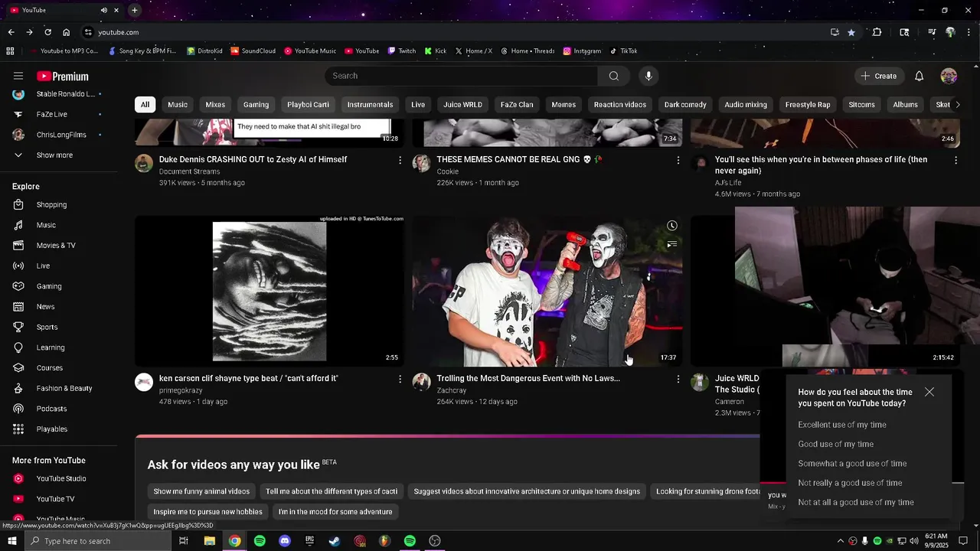This screenshot has width=980, height=551.
Task: Open the Create menu
Action: coord(878,76)
